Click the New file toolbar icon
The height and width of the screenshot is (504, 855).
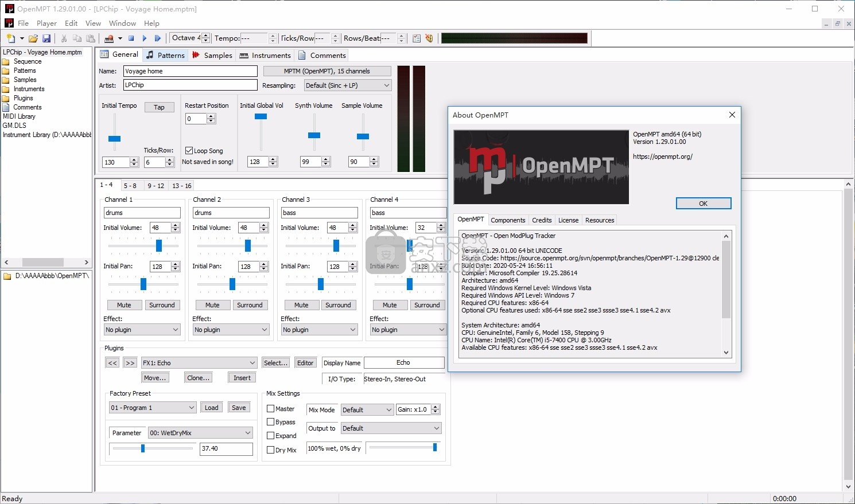(11, 38)
